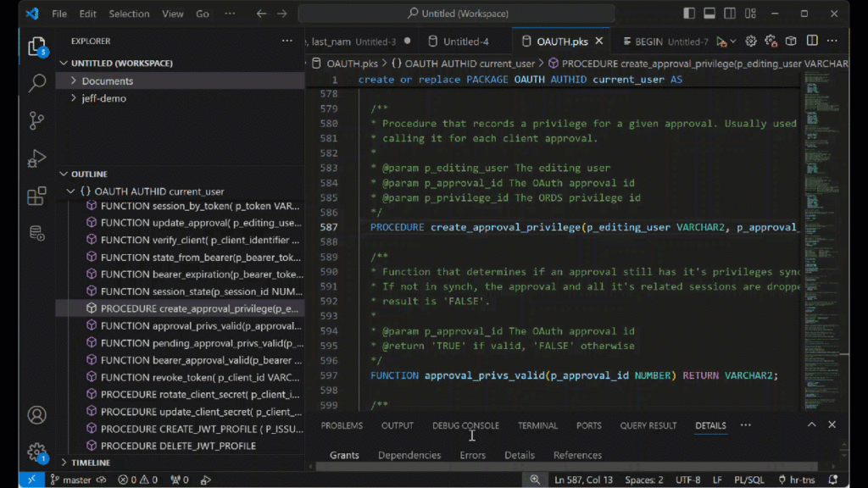Open the run button dropdown arrow
Screen dimensions: 868x488
[x=734, y=40]
